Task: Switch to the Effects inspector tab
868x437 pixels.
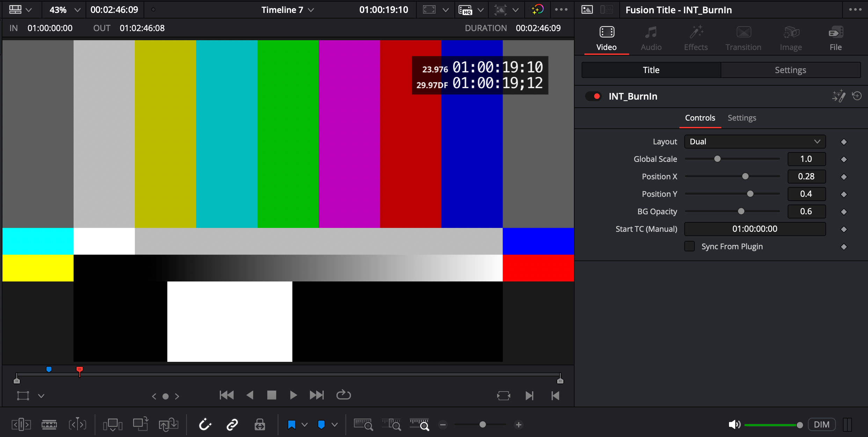Action: coord(696,38)
